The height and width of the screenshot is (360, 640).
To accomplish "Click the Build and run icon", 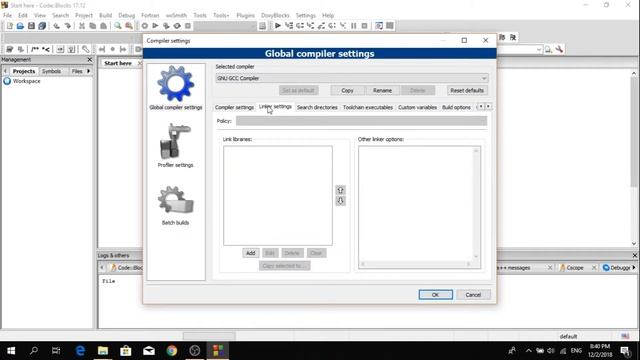I will (x=166, y=26).
